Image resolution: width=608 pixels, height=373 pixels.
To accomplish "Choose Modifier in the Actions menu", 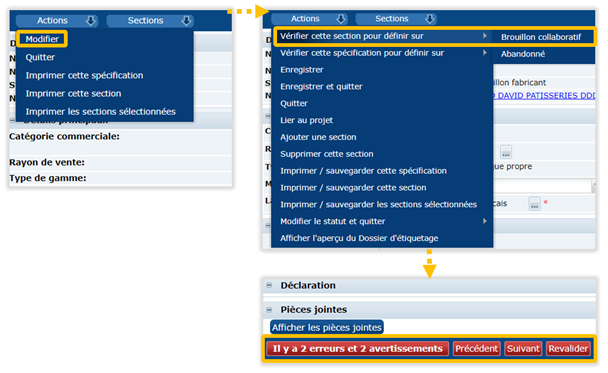I will pos(42,39).
